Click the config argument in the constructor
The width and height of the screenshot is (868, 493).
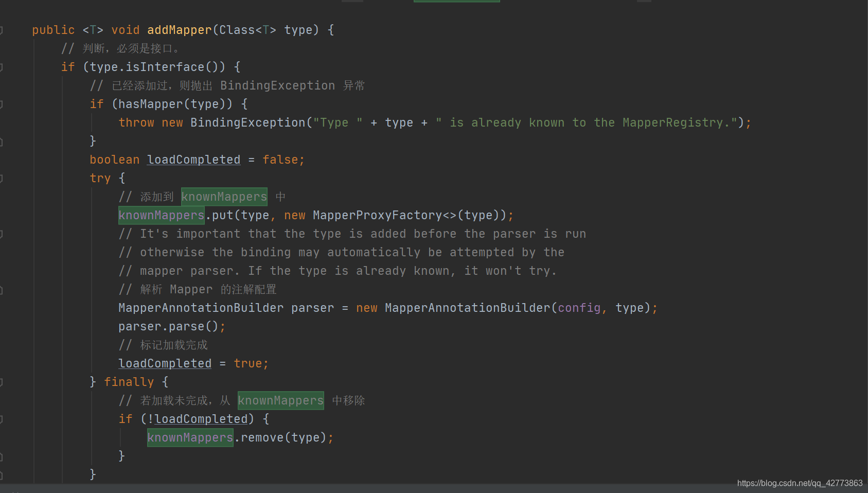click(x=579, y=308)
